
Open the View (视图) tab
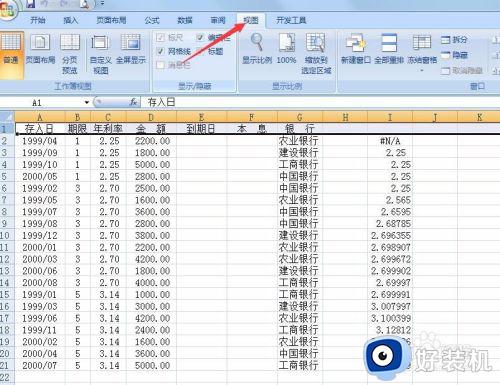click(x=251, y=20)
